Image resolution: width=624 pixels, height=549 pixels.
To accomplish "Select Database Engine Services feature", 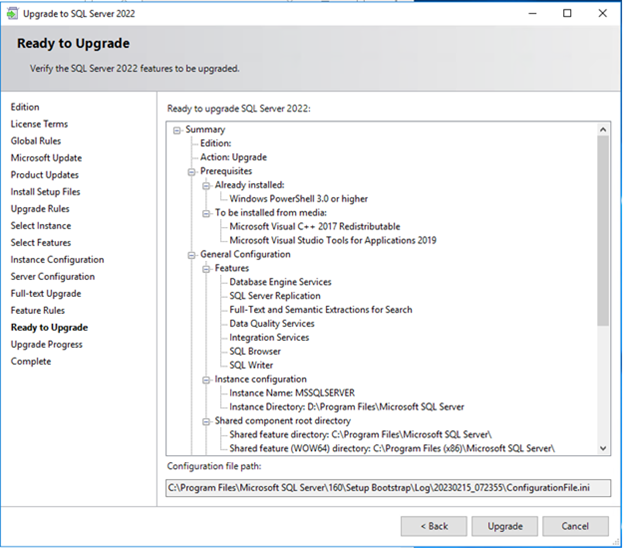I will click(280, 282).
